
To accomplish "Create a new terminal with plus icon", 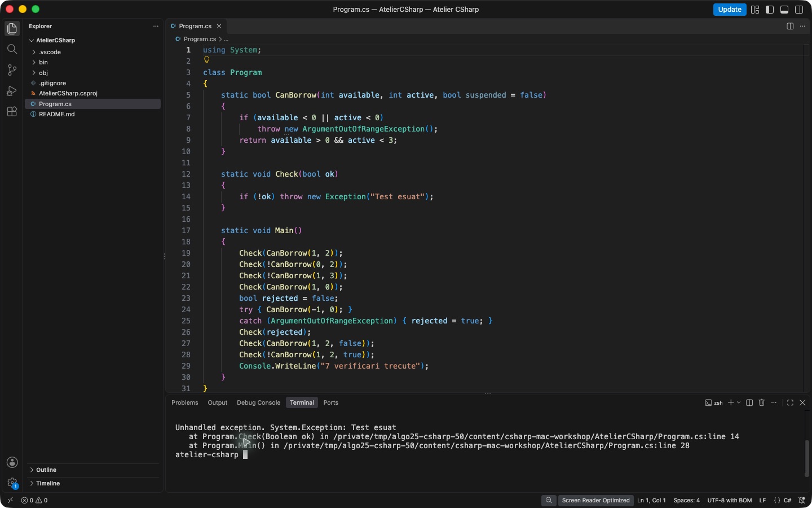I will (731, 402).
